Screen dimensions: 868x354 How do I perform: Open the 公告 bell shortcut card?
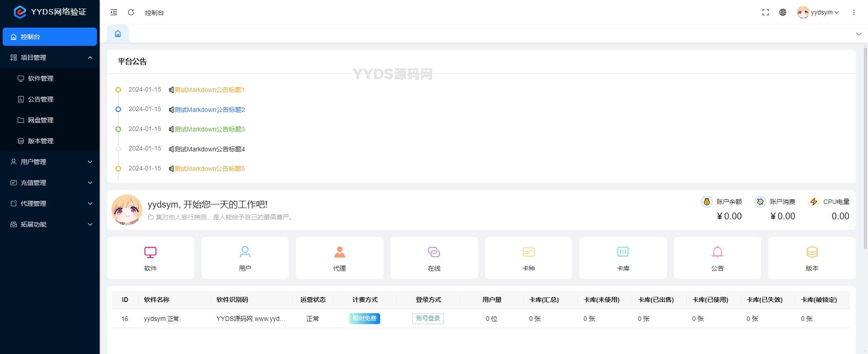(717, 258)
